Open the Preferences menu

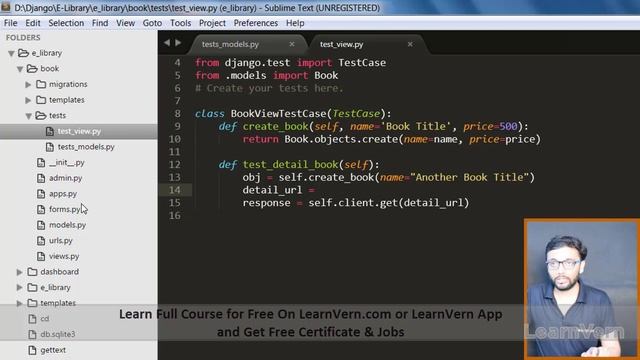256,23
